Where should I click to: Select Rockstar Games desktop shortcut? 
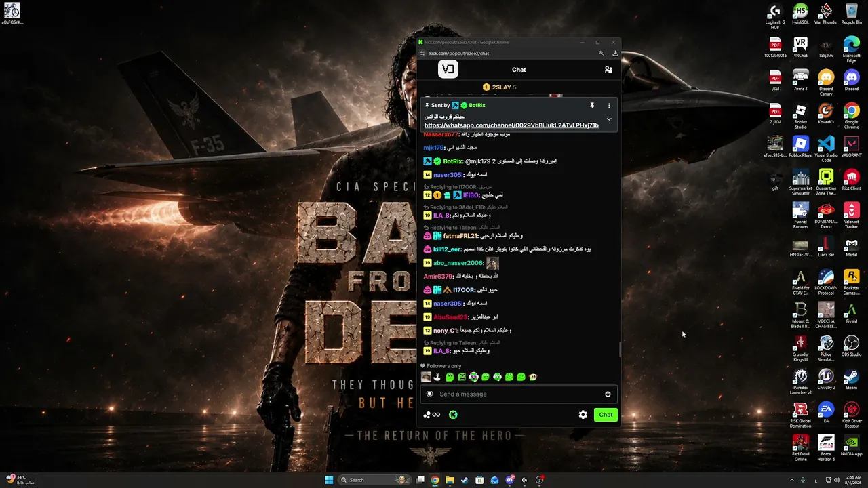(852, 282)
